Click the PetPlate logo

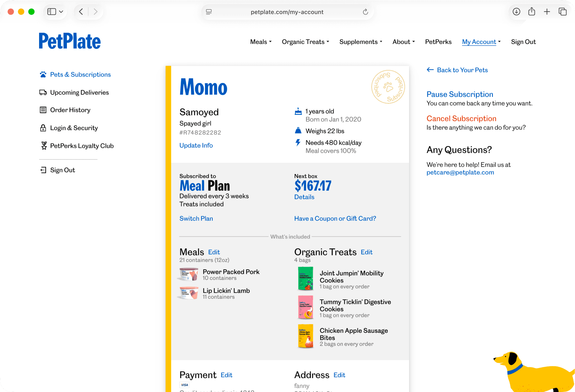click(x=70, y=41)
